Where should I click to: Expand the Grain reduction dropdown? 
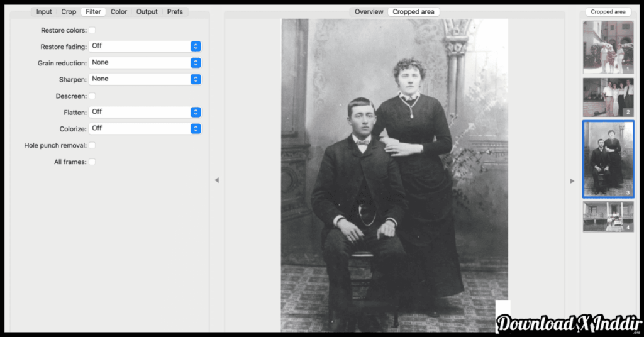tap(145, 62)
